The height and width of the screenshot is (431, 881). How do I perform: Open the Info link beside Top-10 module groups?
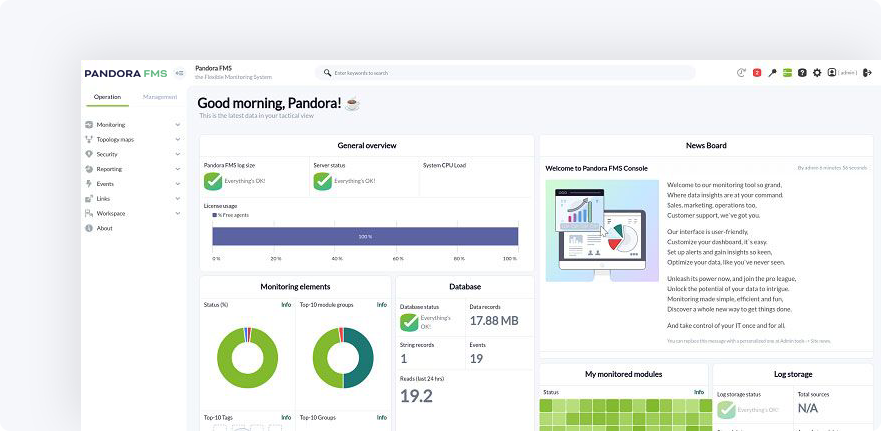click(x=382, y=305)
